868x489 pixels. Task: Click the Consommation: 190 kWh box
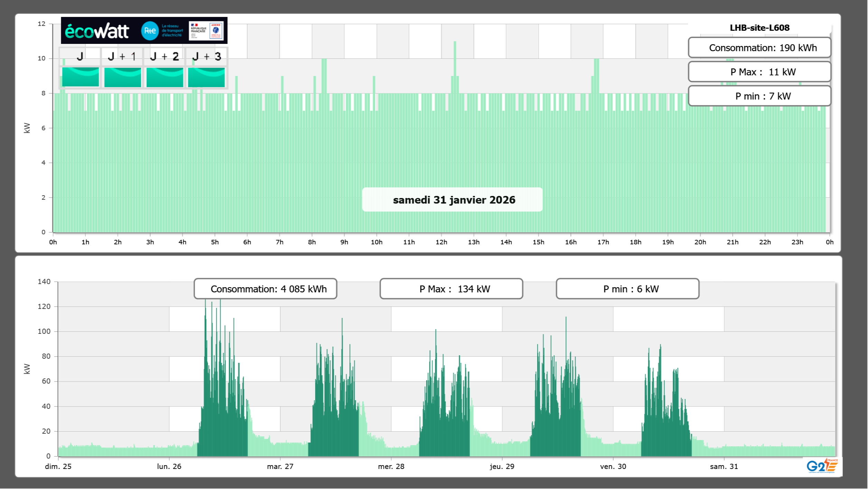tap(759, 48)
